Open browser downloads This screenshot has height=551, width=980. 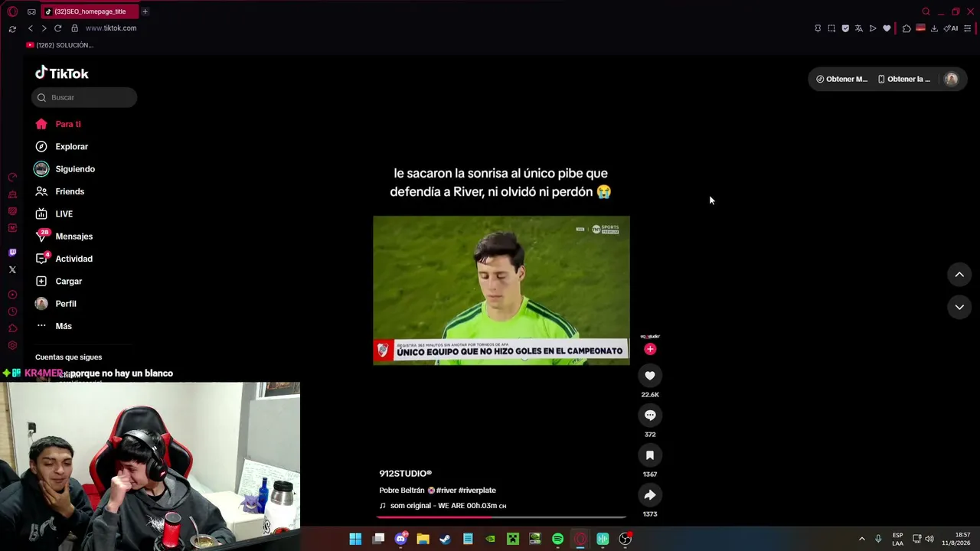(x=934, y=28)
